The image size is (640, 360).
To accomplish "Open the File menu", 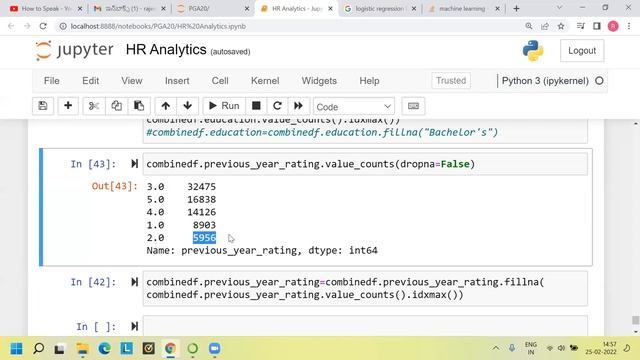I will pos(51,81).
